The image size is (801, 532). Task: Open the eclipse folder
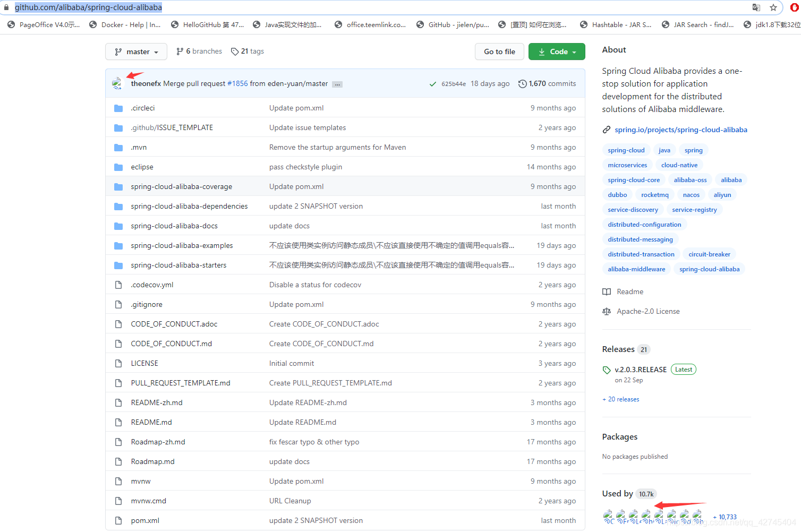[x=142, y=167]
